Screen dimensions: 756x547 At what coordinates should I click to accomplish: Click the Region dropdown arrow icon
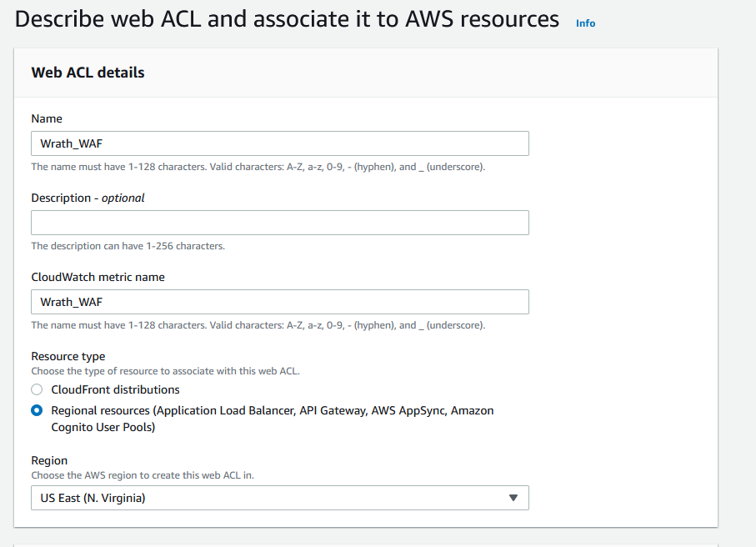tap(513, 498)
